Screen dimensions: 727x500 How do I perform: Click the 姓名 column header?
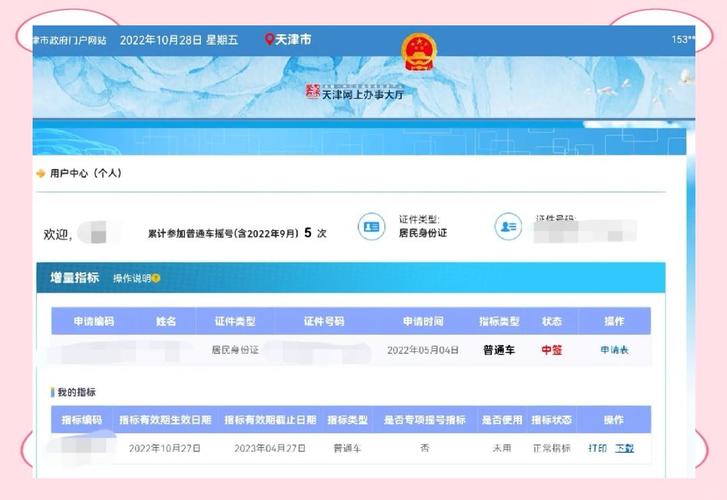[x=166, y=321]
